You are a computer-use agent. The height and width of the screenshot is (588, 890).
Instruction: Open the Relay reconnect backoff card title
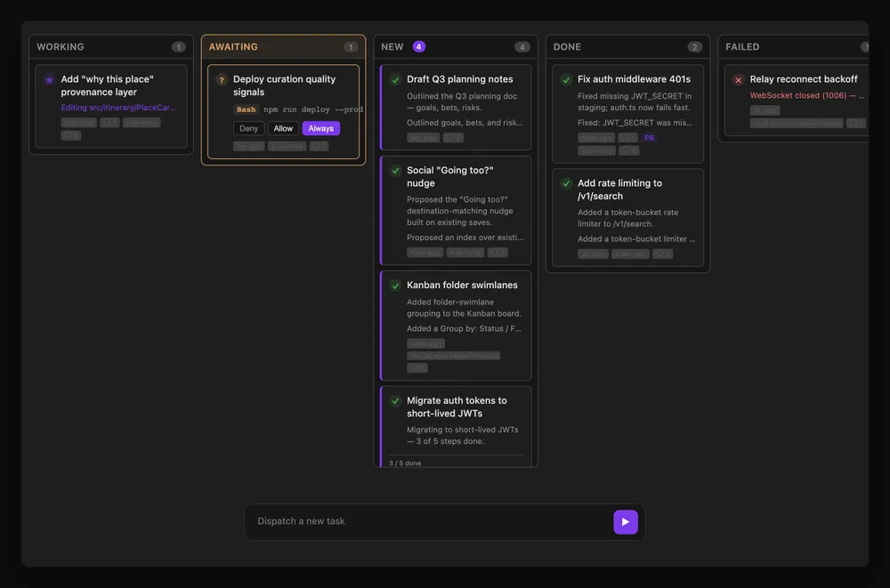[x=803, y=79]
